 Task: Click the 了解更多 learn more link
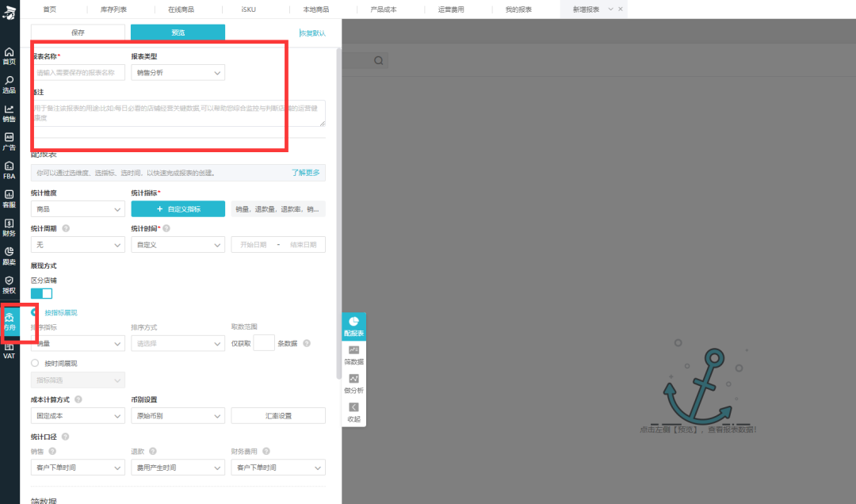coord(305,173)
